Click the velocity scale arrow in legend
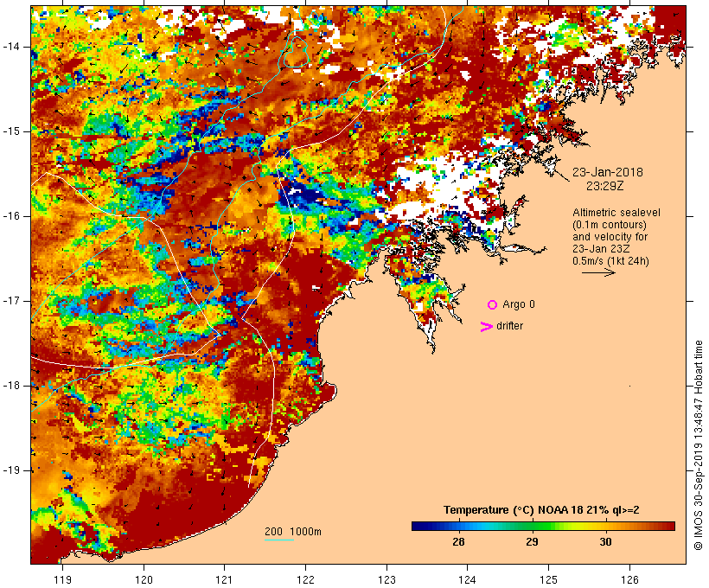Screen dimensions: 709x588 click(x=598, y=272)
